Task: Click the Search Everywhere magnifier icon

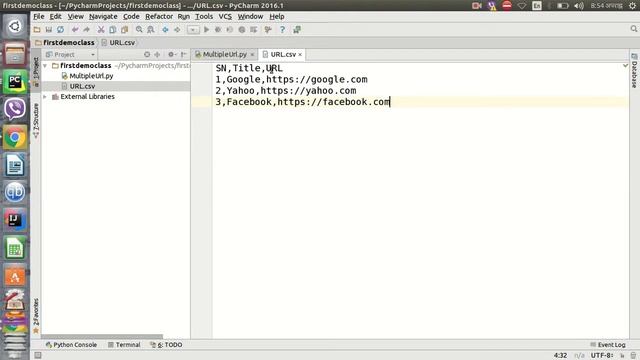Action: (x=633, y=29)
